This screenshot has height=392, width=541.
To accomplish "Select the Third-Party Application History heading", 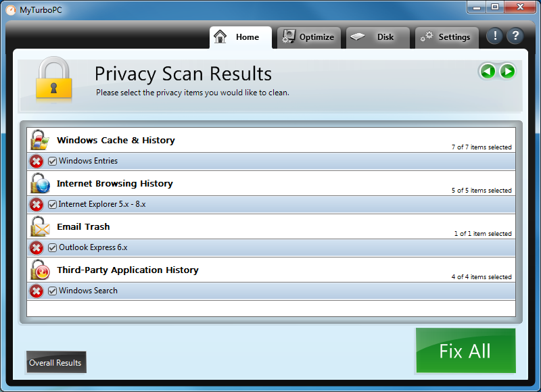I will (x=128, y=270).
